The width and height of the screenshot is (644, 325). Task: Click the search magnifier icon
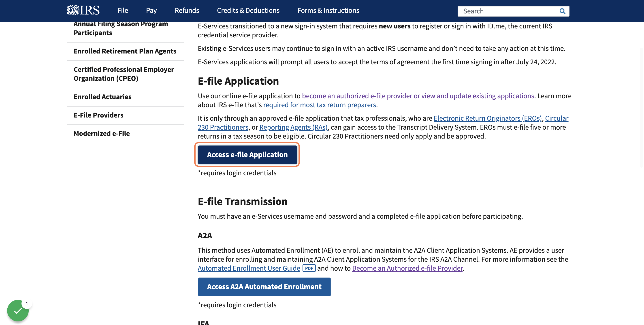click(562, 11)
